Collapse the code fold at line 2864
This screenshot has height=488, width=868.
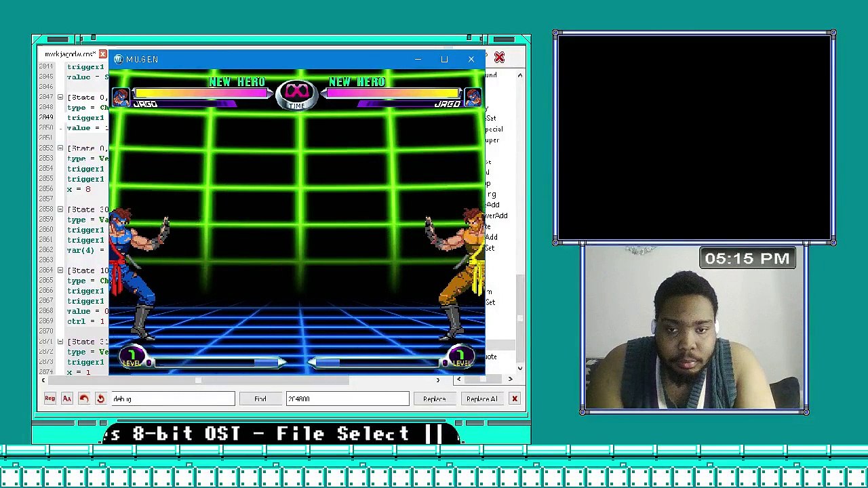pyautogui.click(x=60, y=270)
